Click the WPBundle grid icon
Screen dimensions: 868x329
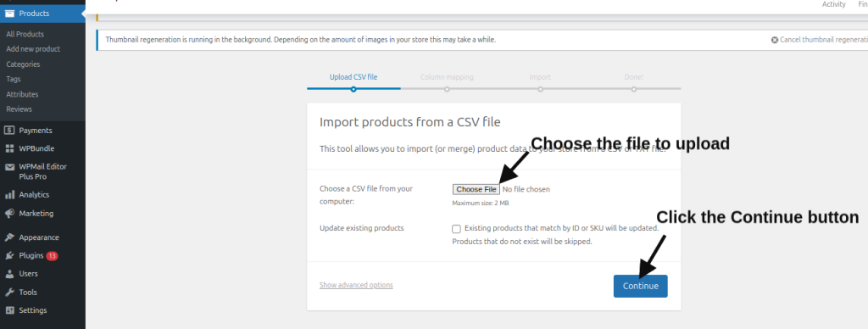point(9,148)
